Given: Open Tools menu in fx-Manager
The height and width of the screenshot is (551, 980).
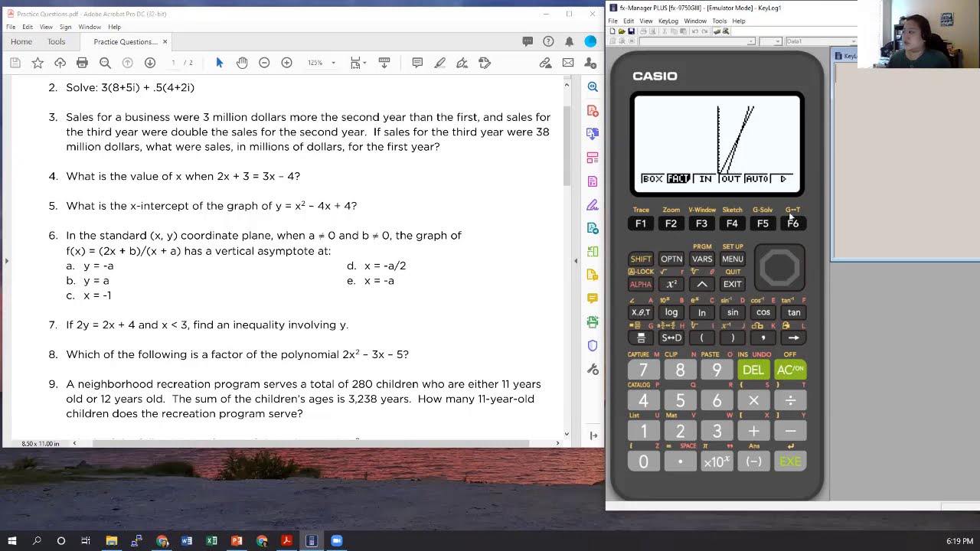Looking at the screenshot, I should [x=719, y=21].
